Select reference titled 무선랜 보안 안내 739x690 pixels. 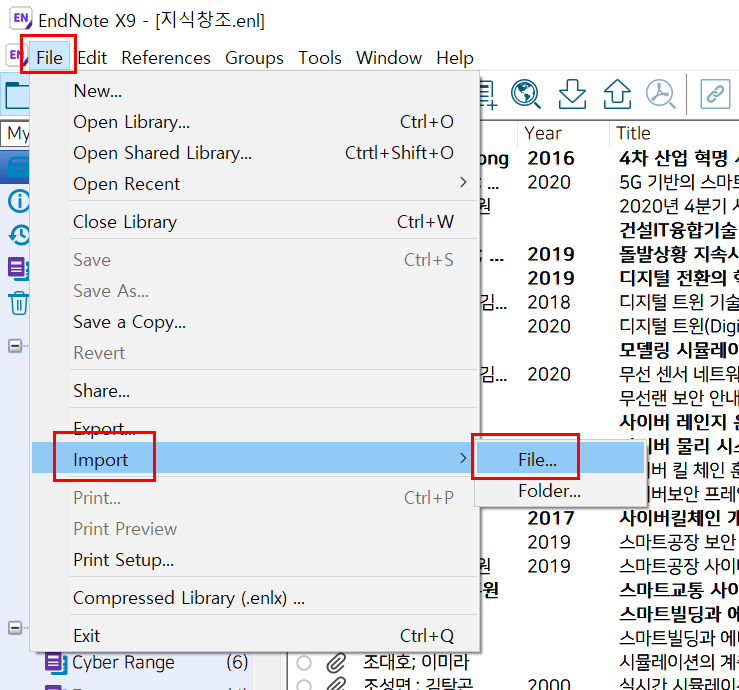(x=679, y=398)
